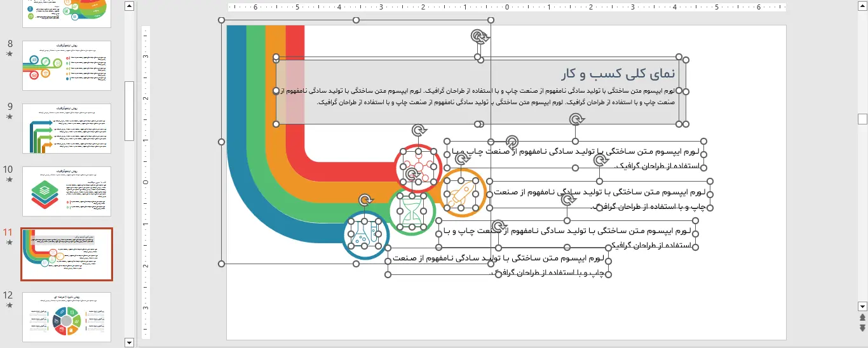Viewport: 868px width, 348px height.
Task: Grab the rotation handle above the flask icon
Action: pyautogui.click(x=365, y=201)
